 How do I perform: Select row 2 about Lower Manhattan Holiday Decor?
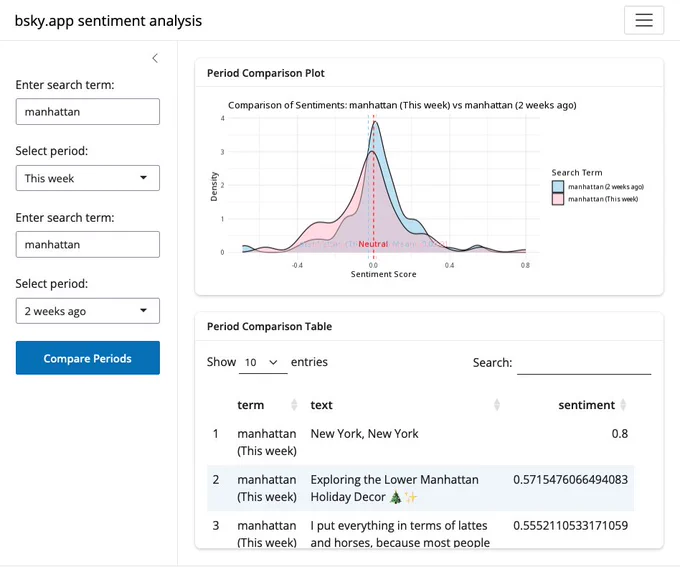click(x=420, y=488)
